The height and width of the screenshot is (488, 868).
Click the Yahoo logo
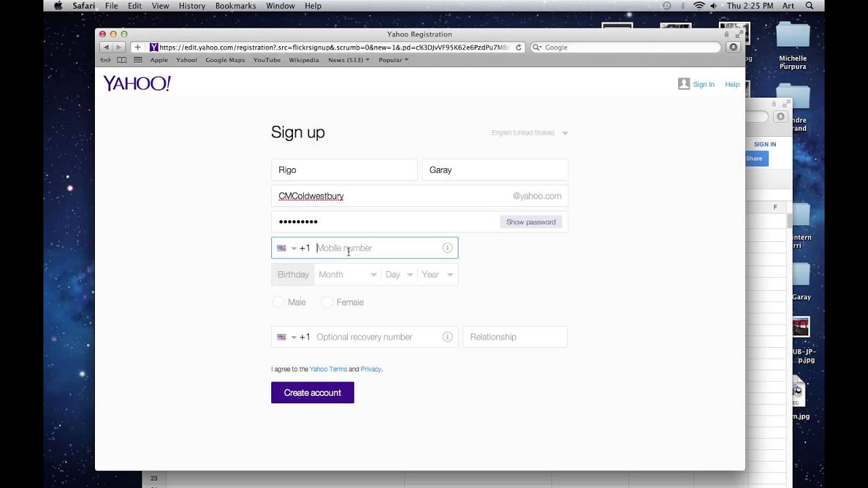(x=137, y=83)
